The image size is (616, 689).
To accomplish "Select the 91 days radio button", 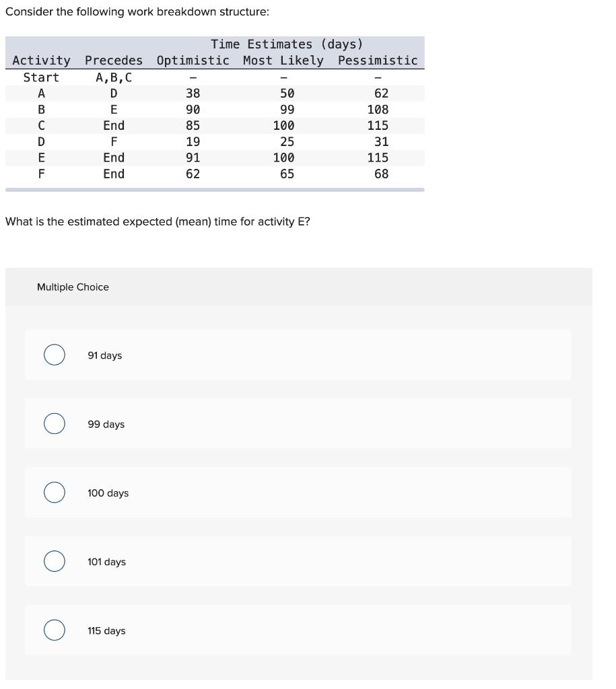I will (55, 355).
